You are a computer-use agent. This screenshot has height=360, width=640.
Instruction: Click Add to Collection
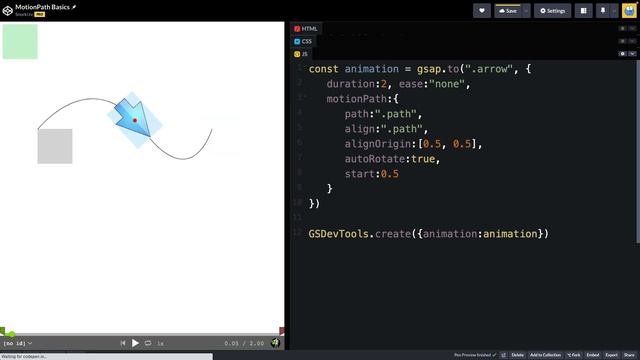click(x=545, y=355)
